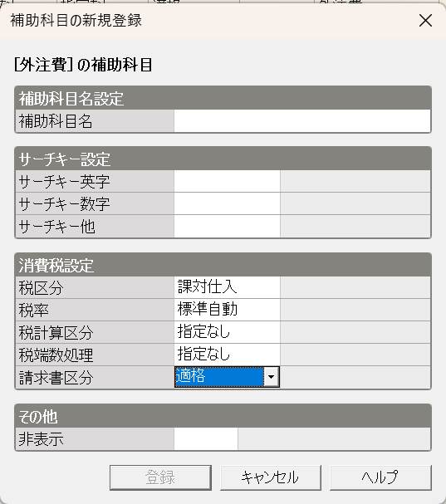Click the 登録 button
446x504 pixels.
(160, 477)
